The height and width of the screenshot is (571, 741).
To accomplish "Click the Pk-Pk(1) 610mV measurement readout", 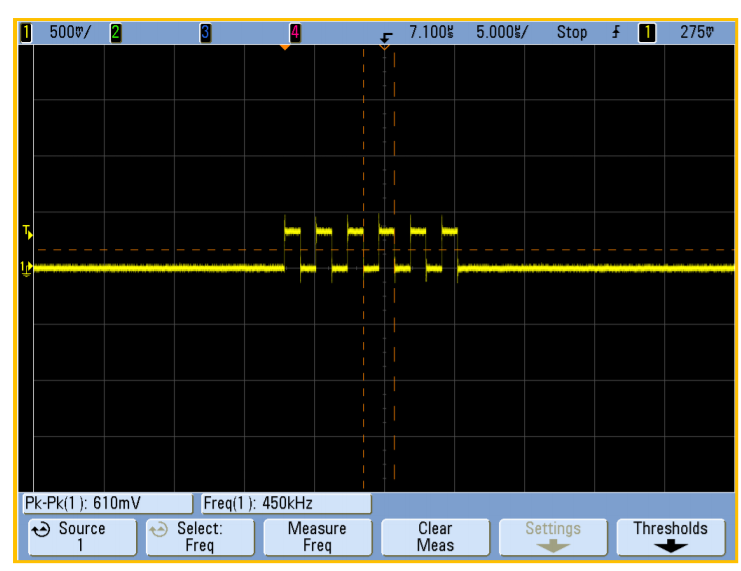I will click(x=107, y=502).
